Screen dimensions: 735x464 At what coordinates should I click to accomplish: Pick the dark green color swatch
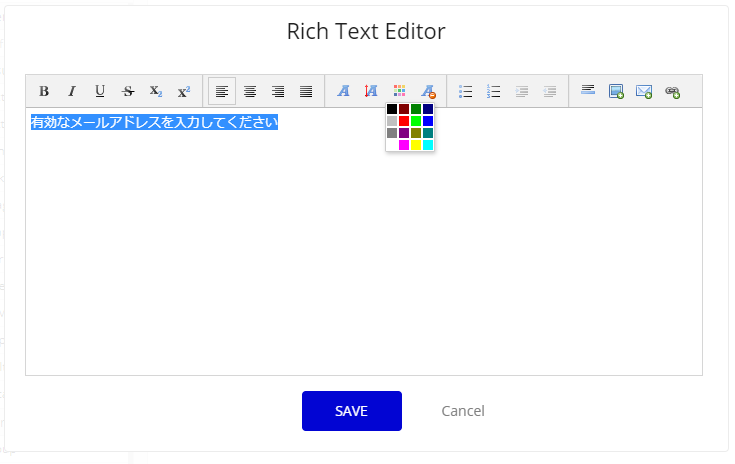(x=416, y=109)
